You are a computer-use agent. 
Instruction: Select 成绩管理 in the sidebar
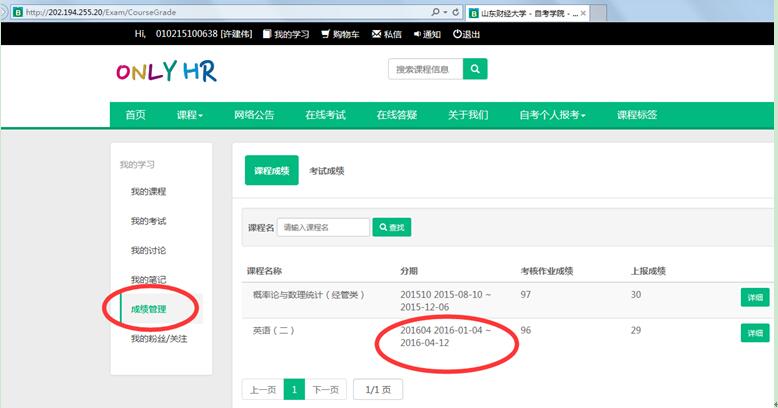point(148,309)
